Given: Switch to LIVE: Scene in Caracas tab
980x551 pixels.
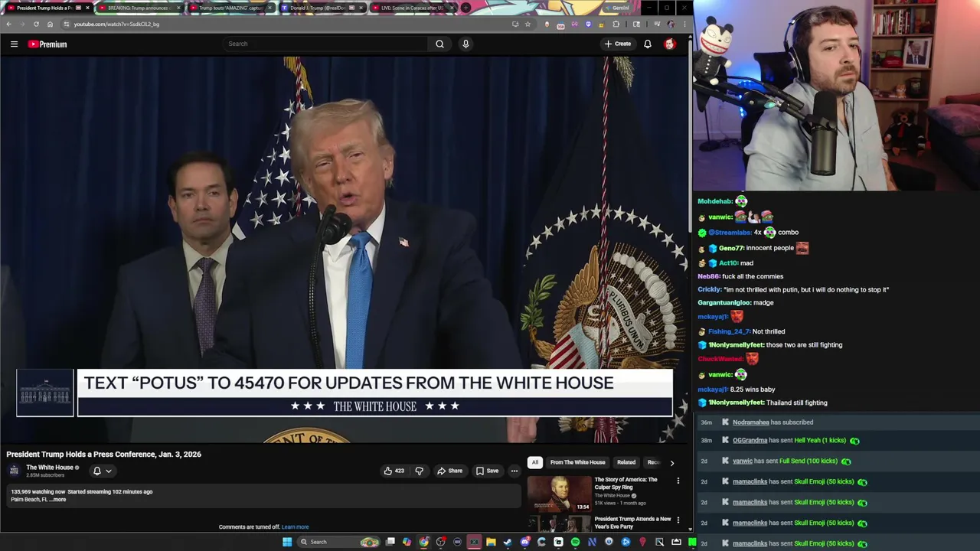Looking at the screenshot, I should coord(414,8).
